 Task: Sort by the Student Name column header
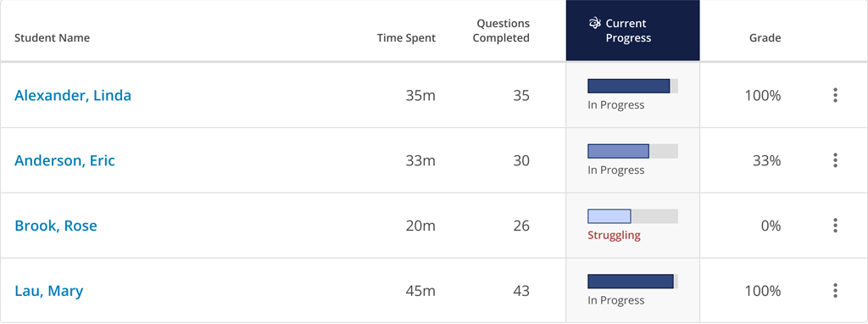coord(52,38)
